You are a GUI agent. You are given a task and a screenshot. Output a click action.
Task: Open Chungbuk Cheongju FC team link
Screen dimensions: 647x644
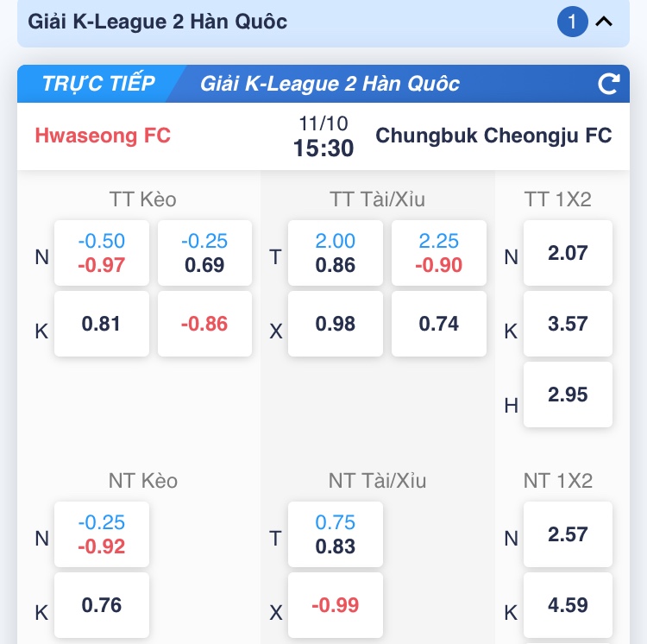pyautogui.click(x=493, y=136)
